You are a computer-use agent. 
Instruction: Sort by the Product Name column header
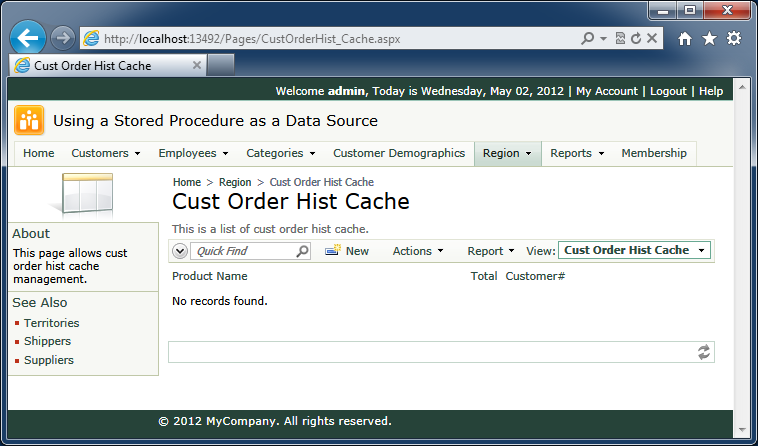(x=210, y=276)
